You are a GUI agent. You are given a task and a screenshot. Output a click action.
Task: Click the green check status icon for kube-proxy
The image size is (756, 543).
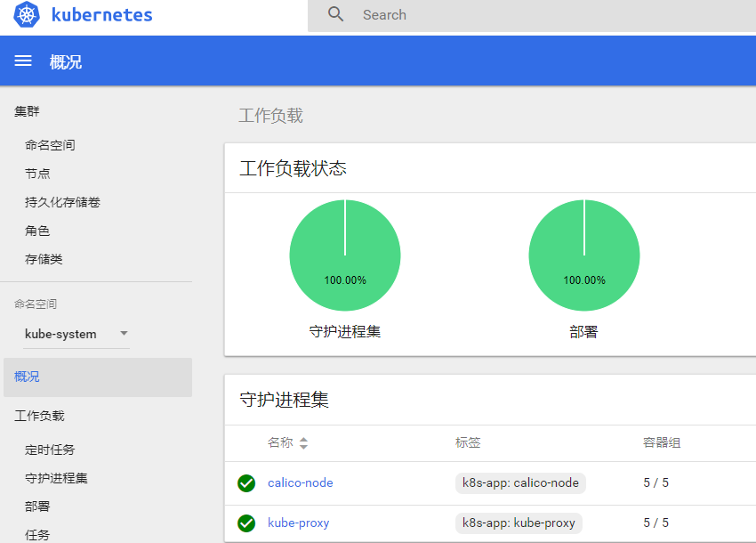tap(246, 523)
